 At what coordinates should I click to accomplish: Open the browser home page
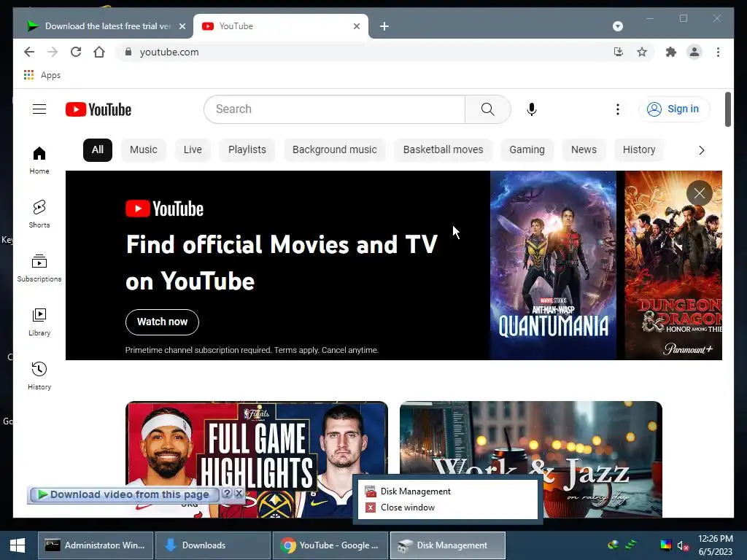99,52
